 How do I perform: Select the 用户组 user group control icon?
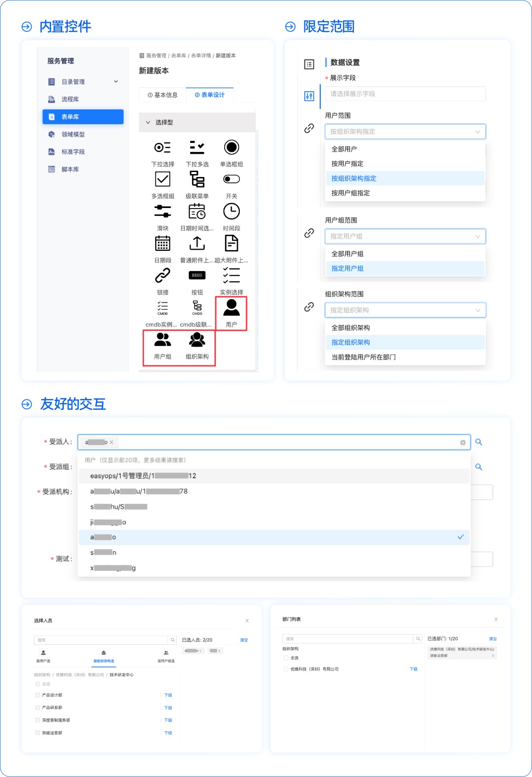tap(163, 339)
